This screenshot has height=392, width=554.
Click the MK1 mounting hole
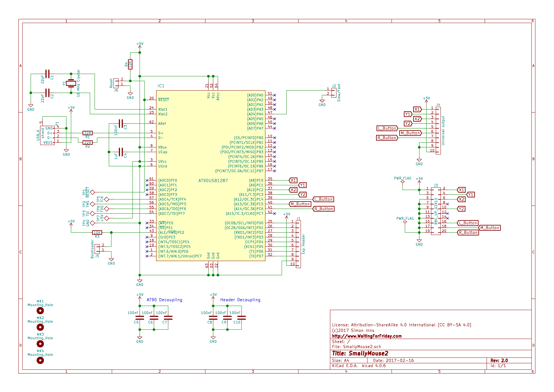[40, 310]
